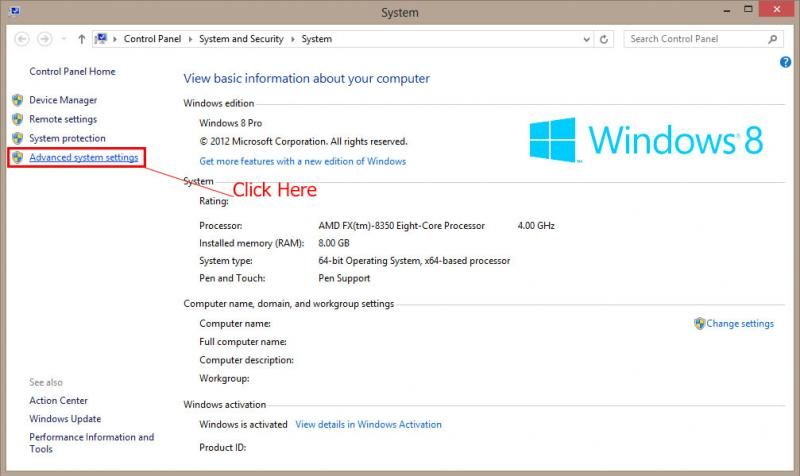Go up one level with Up arrow

click(81, 39)
